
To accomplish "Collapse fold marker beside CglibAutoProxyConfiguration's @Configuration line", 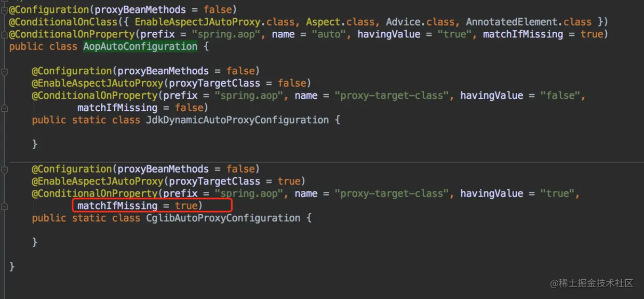I will [4, 170].
